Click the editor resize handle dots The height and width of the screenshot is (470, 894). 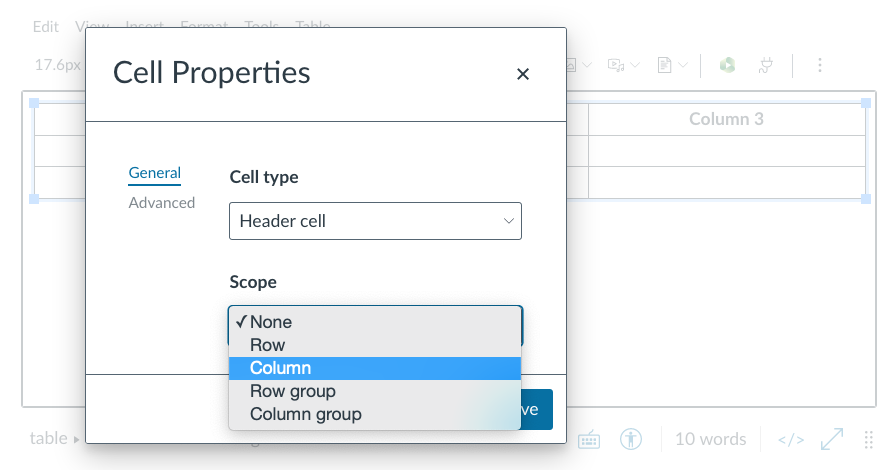[x=868, y=440]
